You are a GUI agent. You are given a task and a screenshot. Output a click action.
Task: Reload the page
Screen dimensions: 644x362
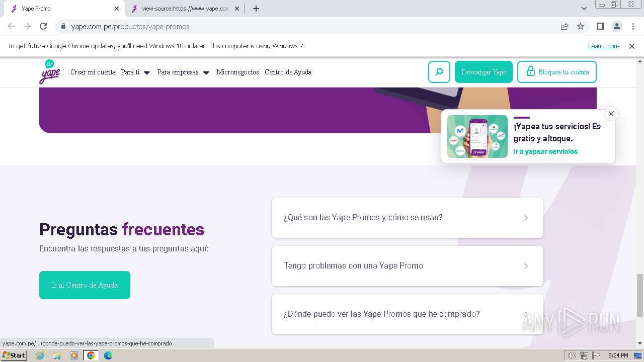[x=43, y=26]
